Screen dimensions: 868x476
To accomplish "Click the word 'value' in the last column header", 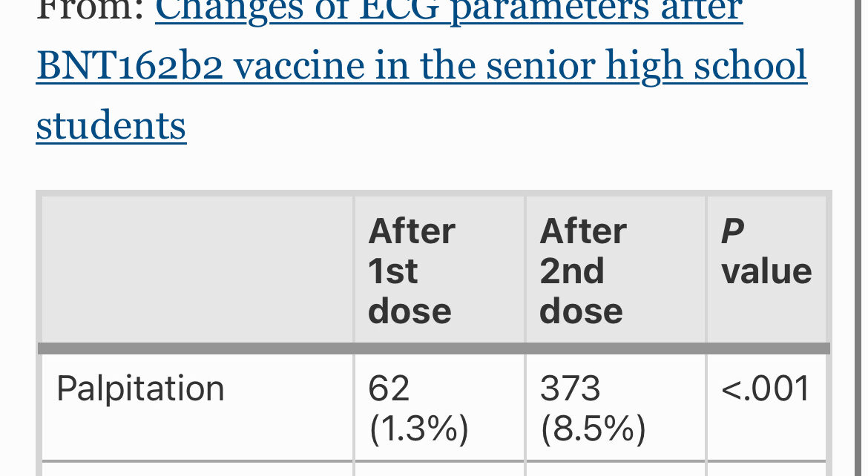I will [x=766, y=271].
